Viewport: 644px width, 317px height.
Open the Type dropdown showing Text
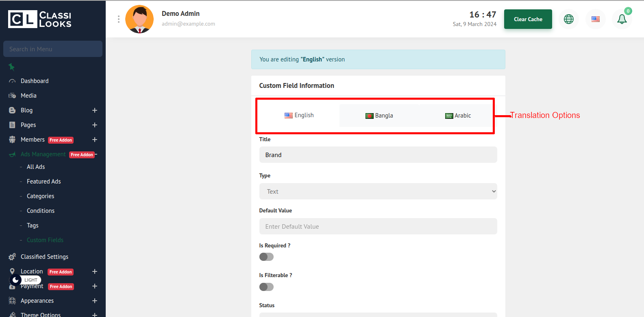pyautogui.click(x=378, y=191)
